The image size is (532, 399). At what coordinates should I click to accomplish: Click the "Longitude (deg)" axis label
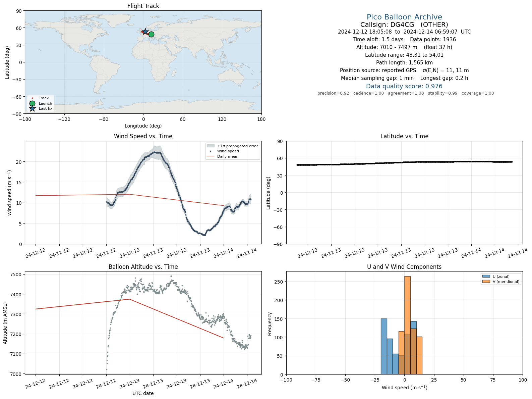pos(143,126)
